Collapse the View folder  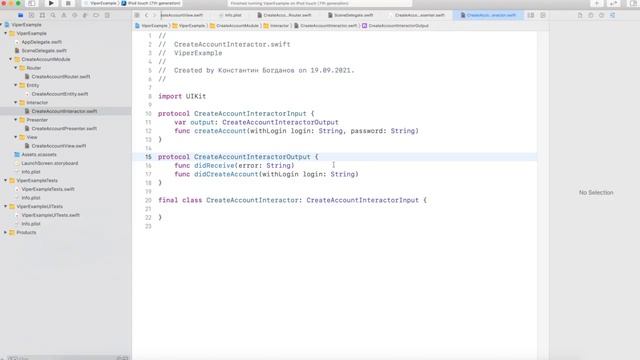(x=16, y=137)
